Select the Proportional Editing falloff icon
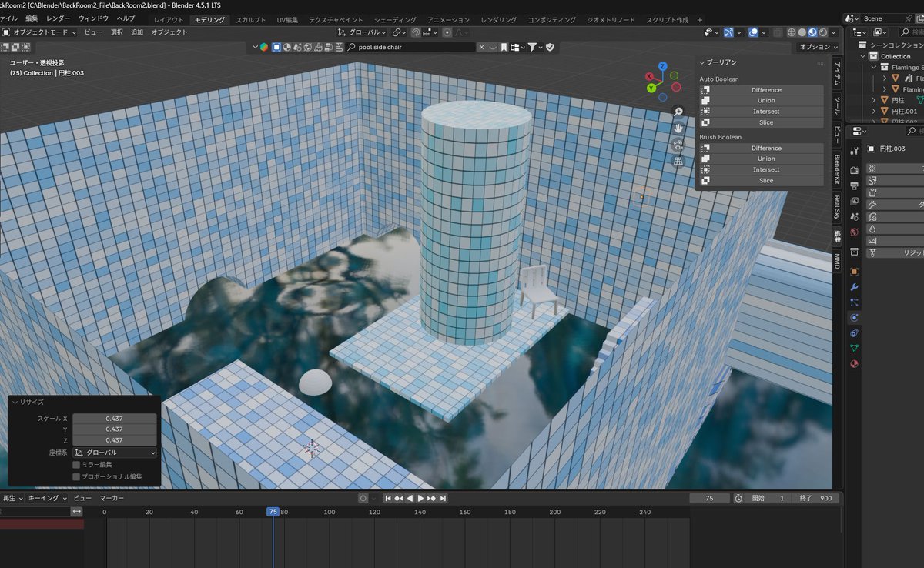This screenshot has width=924, height=568. click(x=460, y=32)
